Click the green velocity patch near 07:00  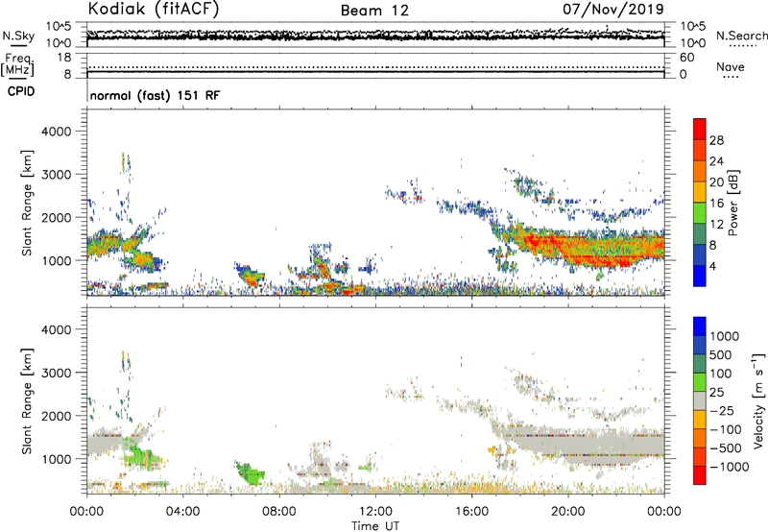[x=252, y=474]
